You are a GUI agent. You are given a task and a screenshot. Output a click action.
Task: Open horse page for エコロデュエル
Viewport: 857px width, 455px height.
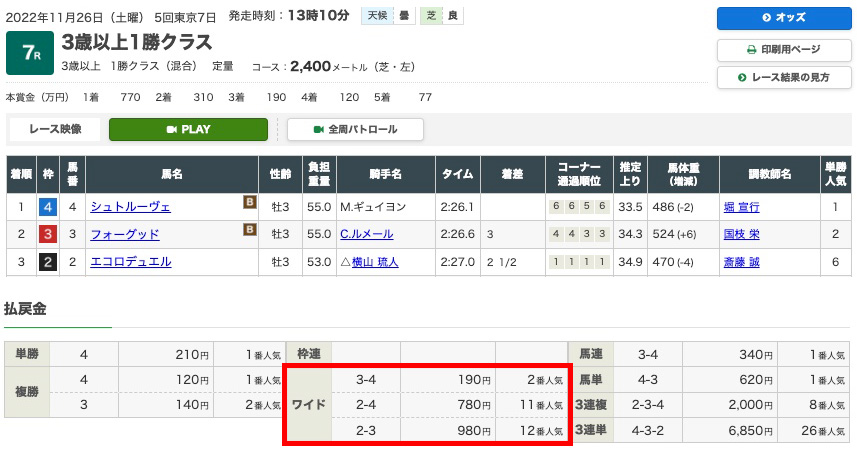(x=130, y=262)
